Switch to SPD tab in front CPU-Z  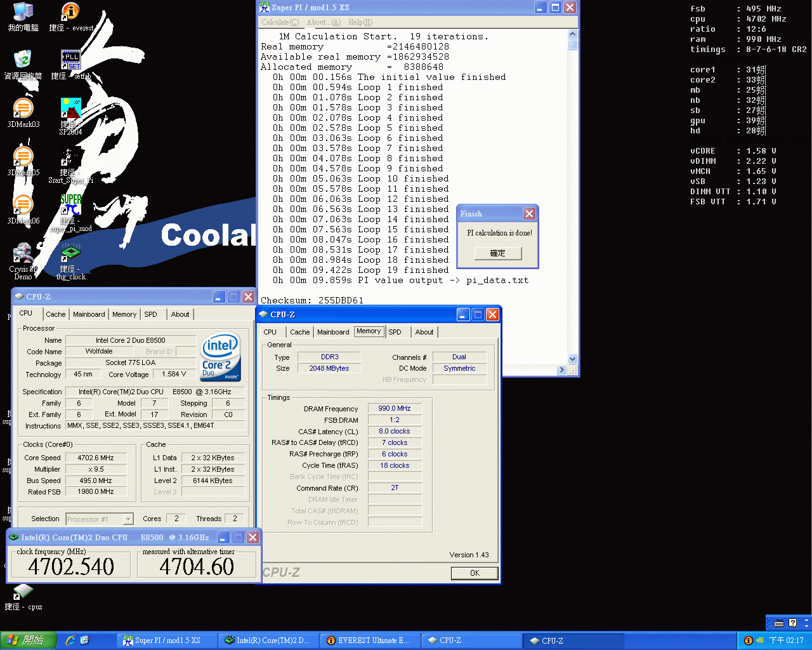pyautogui.click(x=395, y=332)
